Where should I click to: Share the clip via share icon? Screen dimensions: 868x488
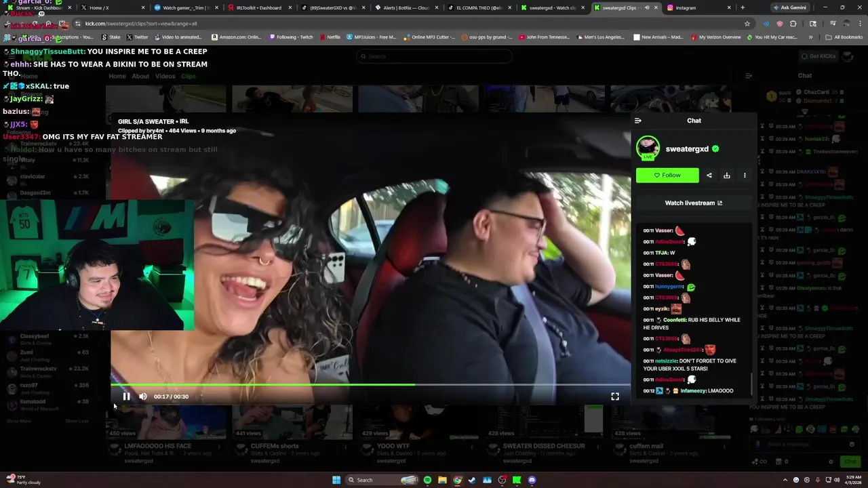(x=709, y=176)
